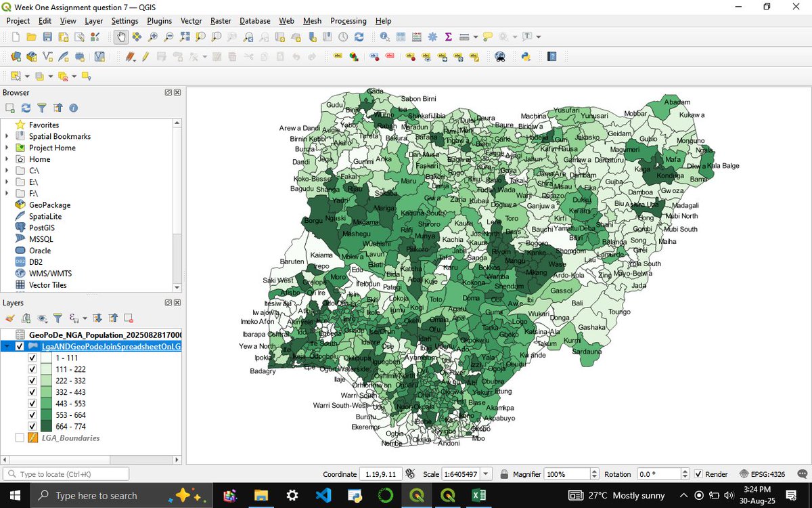Screen dimensions: 812x508
Task: Open the Python Console
Action: [x=527, y=57]
